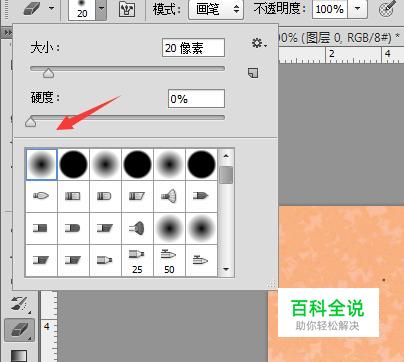The image size is (404, 362).
Task: Select the unnumbered pencil-tip brush preset
Action: pos(104,260)
